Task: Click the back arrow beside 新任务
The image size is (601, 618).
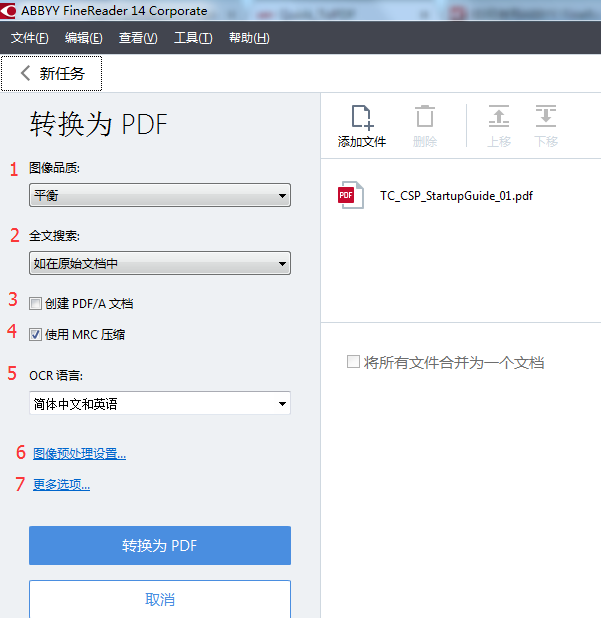Action: 25,73
